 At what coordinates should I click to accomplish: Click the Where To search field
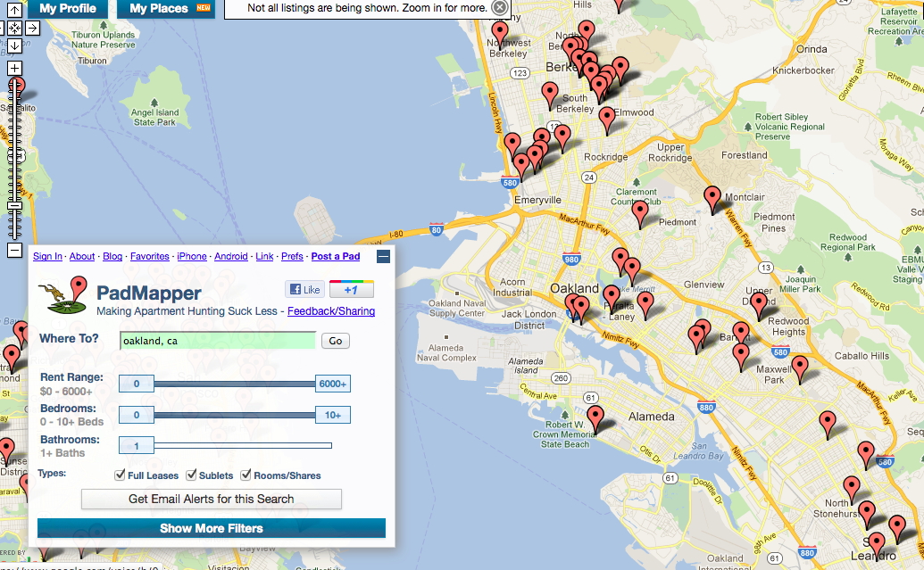pyautogui.click(x=218, y=340)
